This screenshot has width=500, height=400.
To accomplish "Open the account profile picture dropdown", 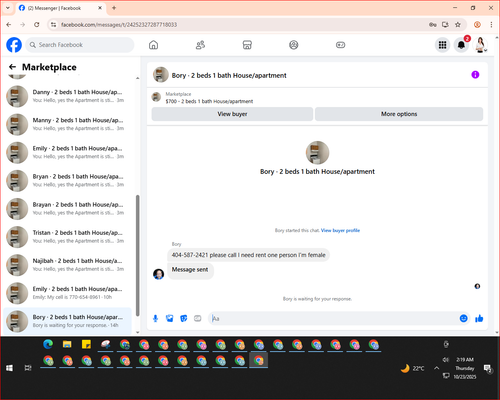I will tap(480, 45).
